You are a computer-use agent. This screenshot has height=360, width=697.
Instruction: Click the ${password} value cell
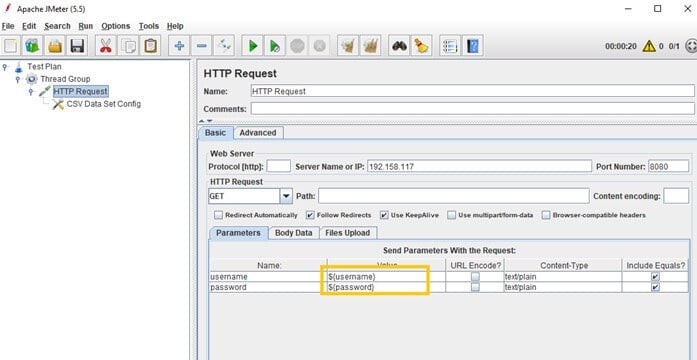pos(386,287)
